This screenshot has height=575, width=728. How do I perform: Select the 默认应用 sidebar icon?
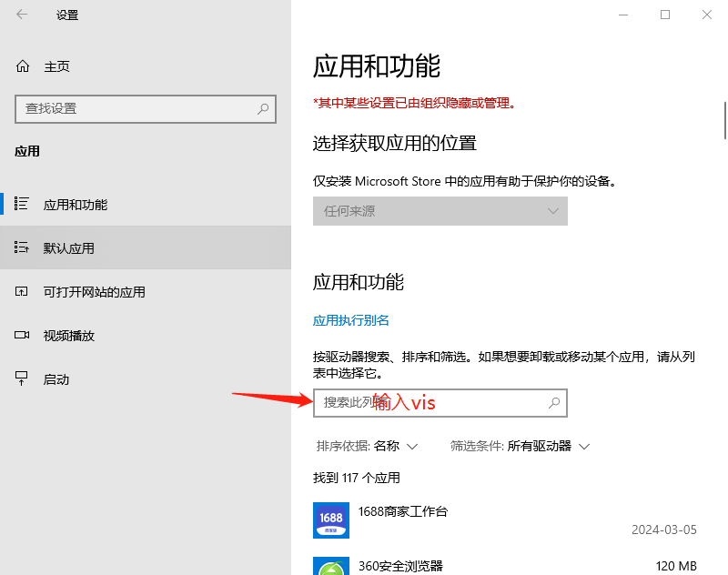point(21,247)
